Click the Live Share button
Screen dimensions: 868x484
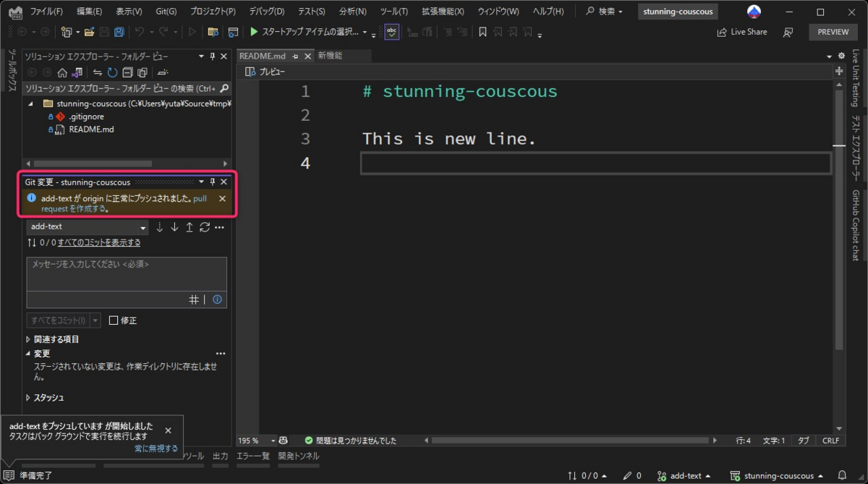point(741,32)
